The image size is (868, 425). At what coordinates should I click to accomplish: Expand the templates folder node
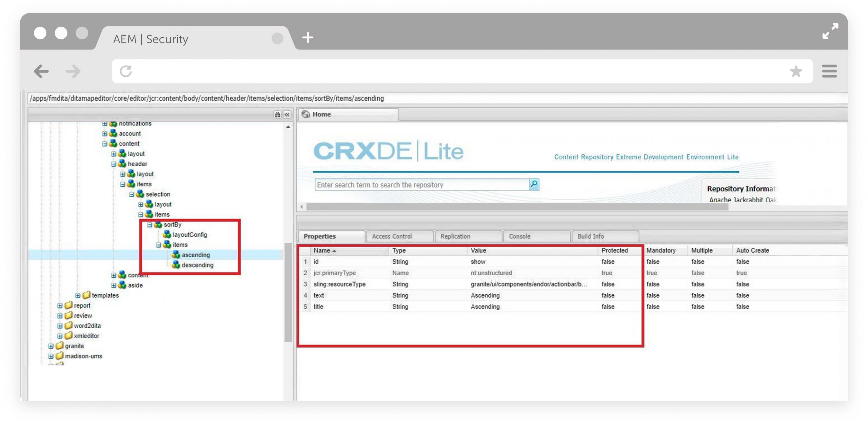78,295
